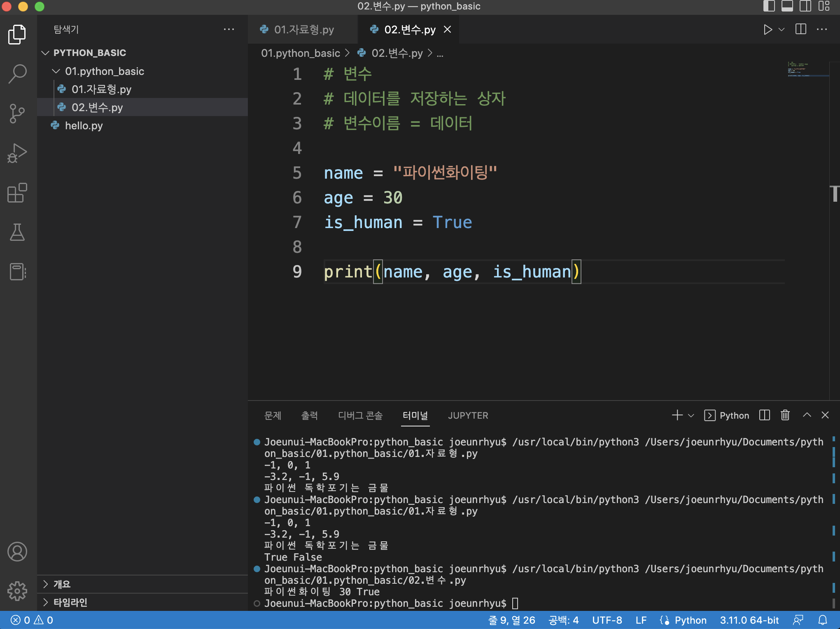Open the Explorer view in activity bar

(x=17, y=35)
